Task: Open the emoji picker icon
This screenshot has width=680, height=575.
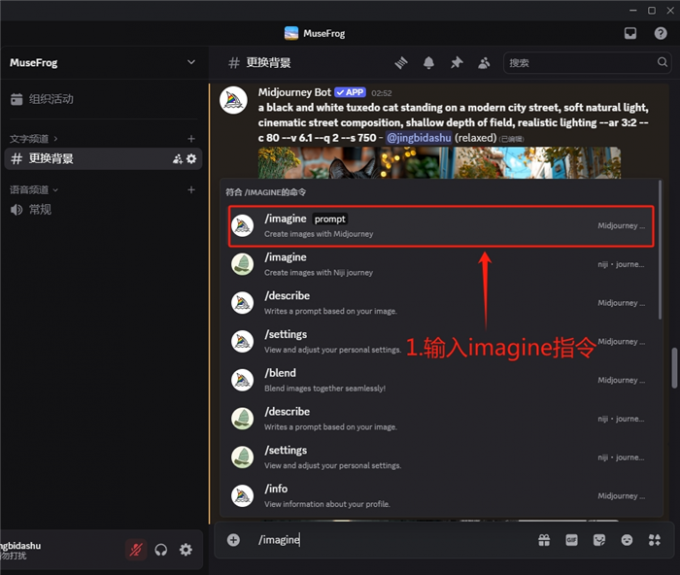Action: pos(627,540)
